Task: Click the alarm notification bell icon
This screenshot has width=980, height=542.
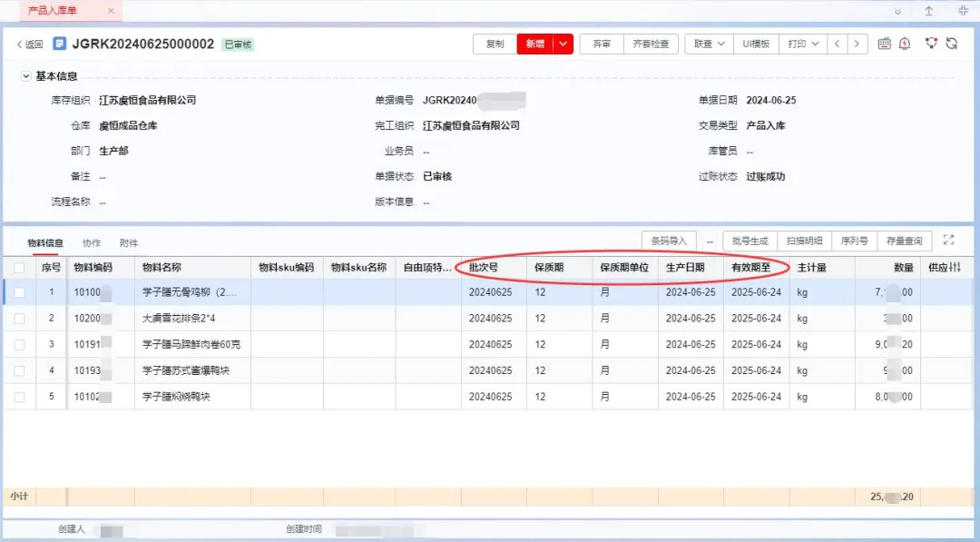Action: point(905,44)
